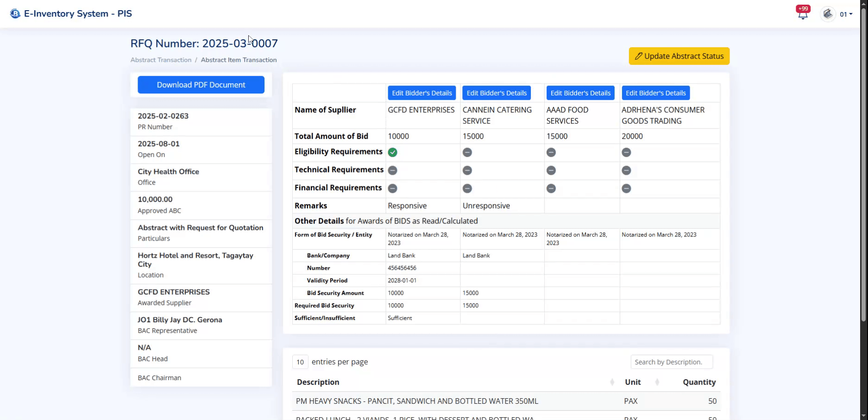Focus the Search by Description field
The image size is (868, 420).
coord(671,362)
